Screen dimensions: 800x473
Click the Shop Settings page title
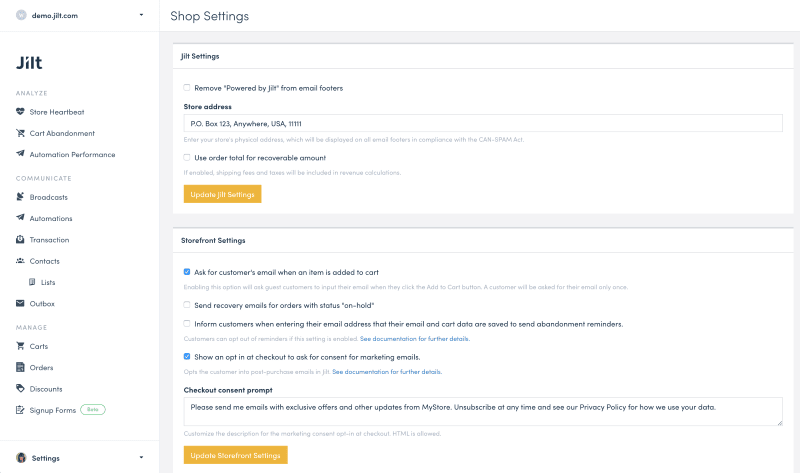point(210,16)
